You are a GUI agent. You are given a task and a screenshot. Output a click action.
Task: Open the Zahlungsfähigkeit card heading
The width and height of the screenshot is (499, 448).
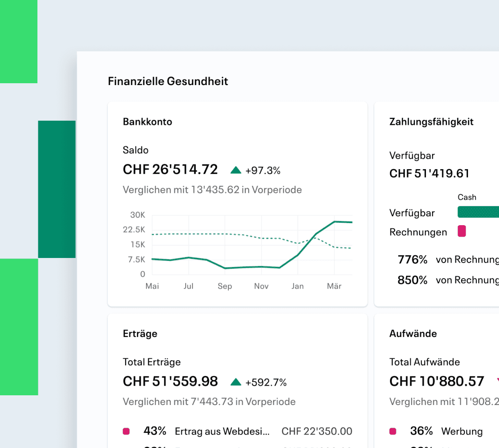431,122
